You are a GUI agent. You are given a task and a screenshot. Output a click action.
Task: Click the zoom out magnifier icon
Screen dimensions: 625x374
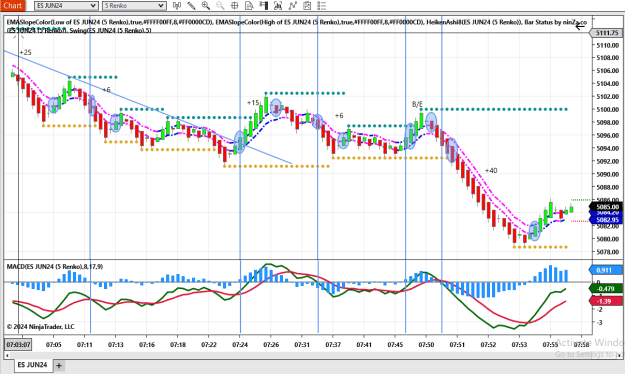pyautogui.click(x=220, y=6)
